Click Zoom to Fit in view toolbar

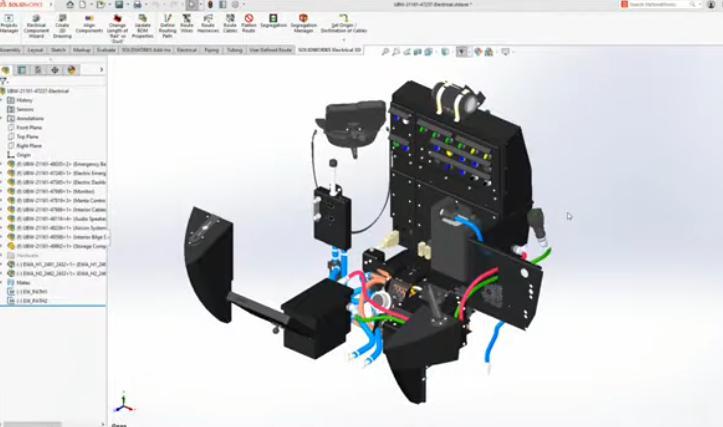385,52
